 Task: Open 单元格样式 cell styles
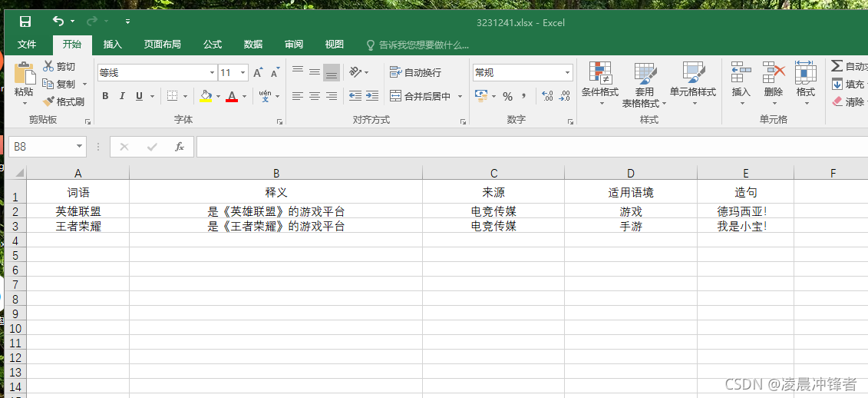point(693,83)
